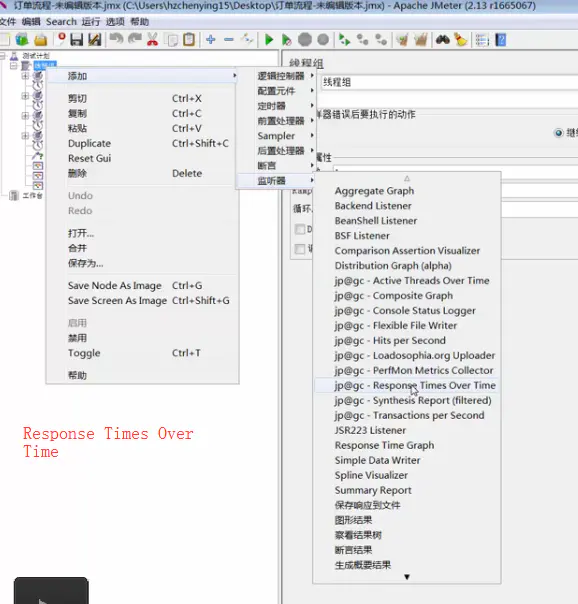Choose Toggle in the context menu
Screen dimensions: 578x604
[142, 353]
